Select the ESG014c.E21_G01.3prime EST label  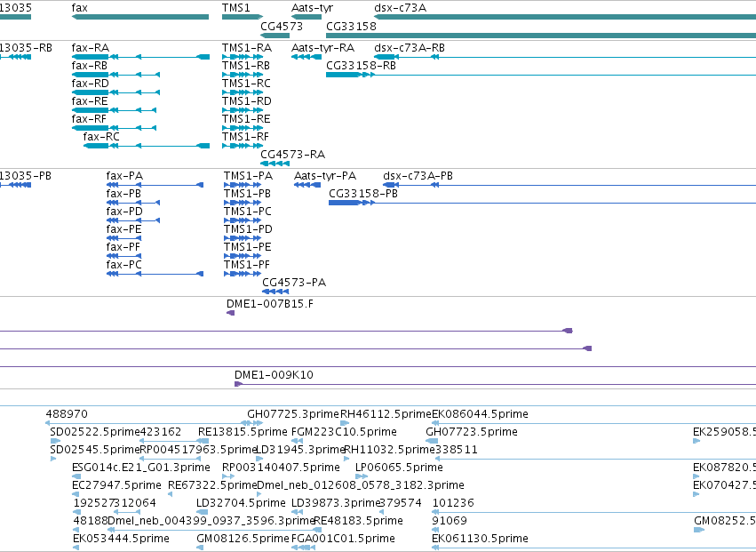(x=140, y=468)
